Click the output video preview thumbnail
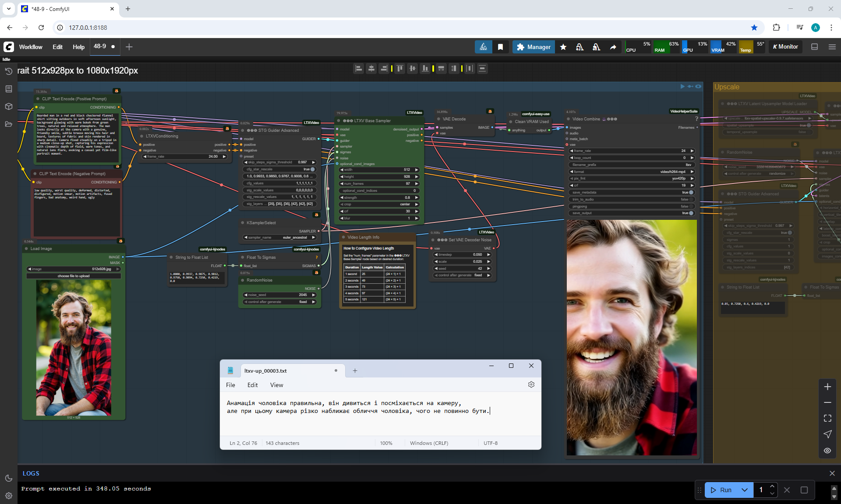Viewport: 841px width, 504px height. click(x=631, y=337)
